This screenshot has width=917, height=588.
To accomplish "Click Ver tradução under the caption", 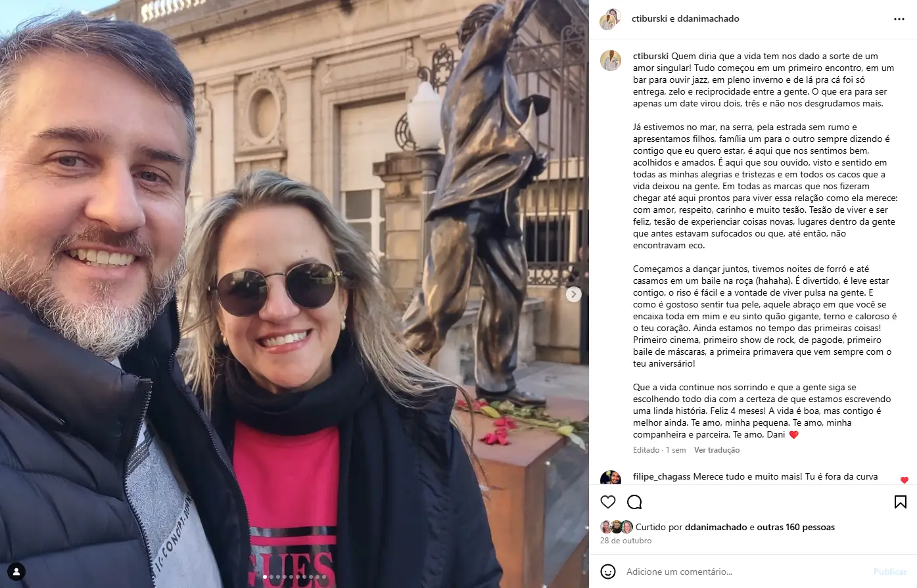I will tap(717, 450).
